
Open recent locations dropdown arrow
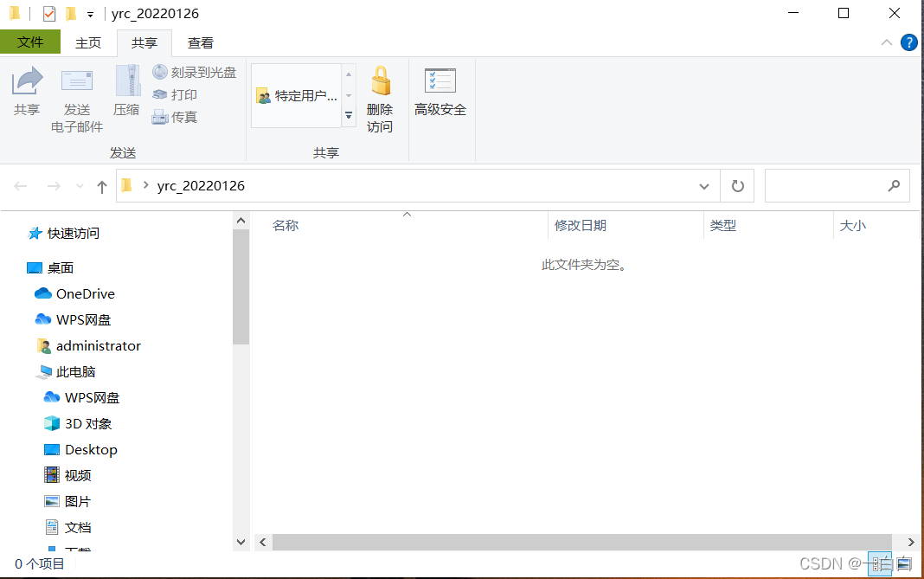coord(80,186)
